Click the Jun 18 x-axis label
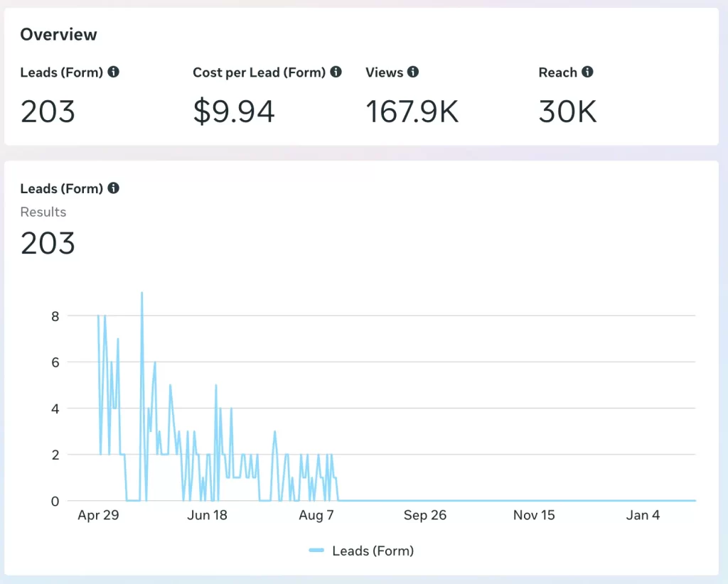728x584 pixels. (207, 515)
